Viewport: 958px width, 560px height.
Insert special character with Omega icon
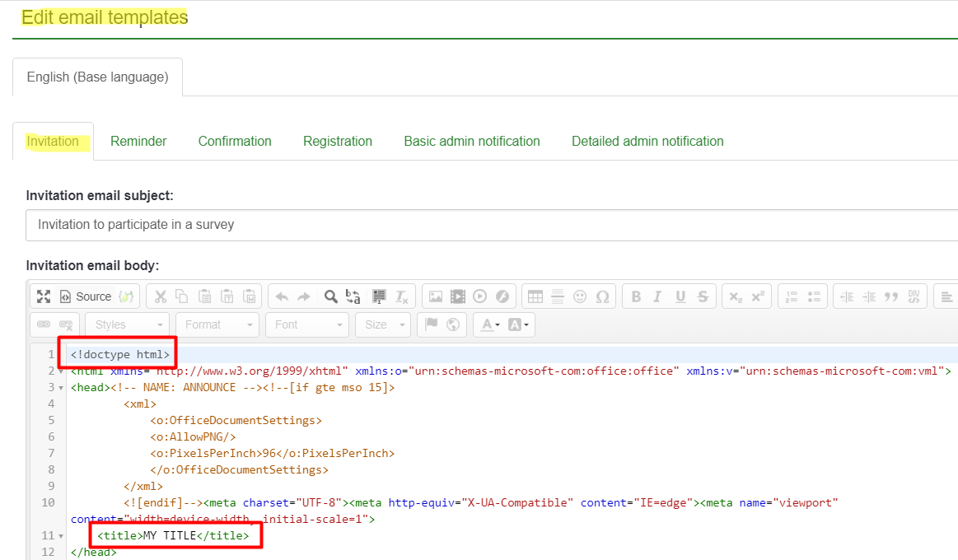[602, 296]
